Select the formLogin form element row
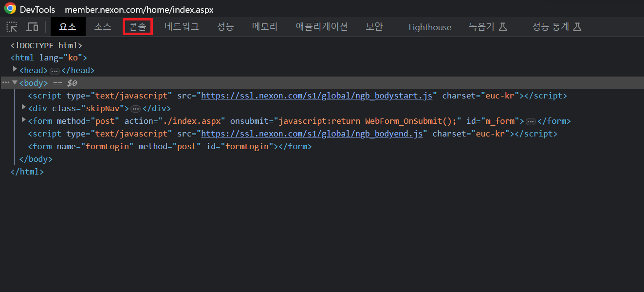 170,146
